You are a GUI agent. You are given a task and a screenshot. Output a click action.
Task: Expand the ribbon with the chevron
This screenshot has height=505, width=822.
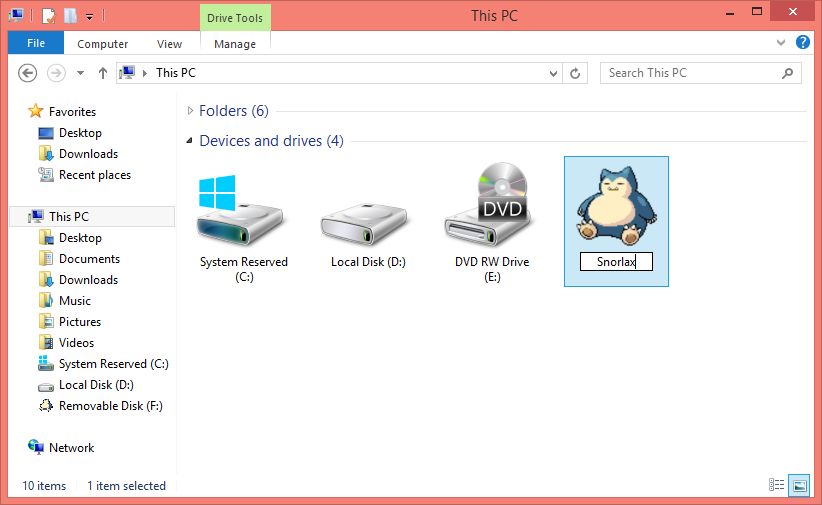pos(782,43)
